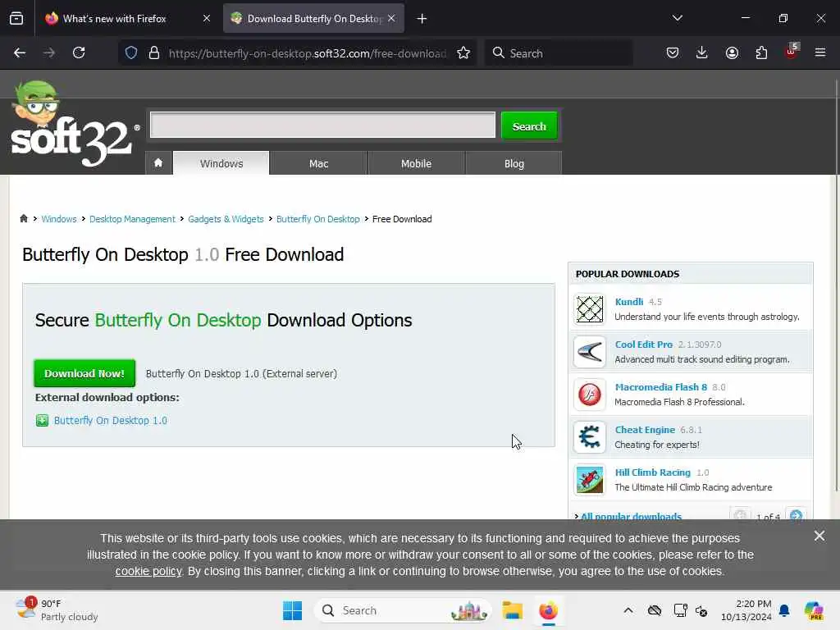Open Kundli popular download link
The image size is (840, 630).
pos(629,302)
